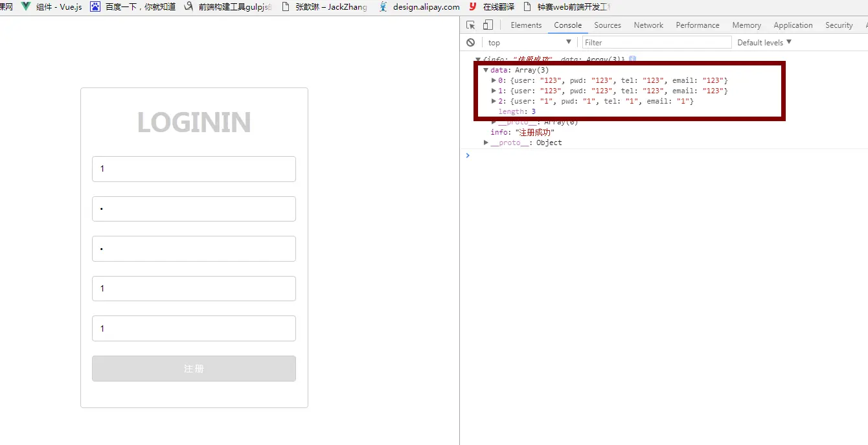Expand array item 0 in console
This screenshot has width=868, height=445.
pyautogui.click(x=494, y=80)
